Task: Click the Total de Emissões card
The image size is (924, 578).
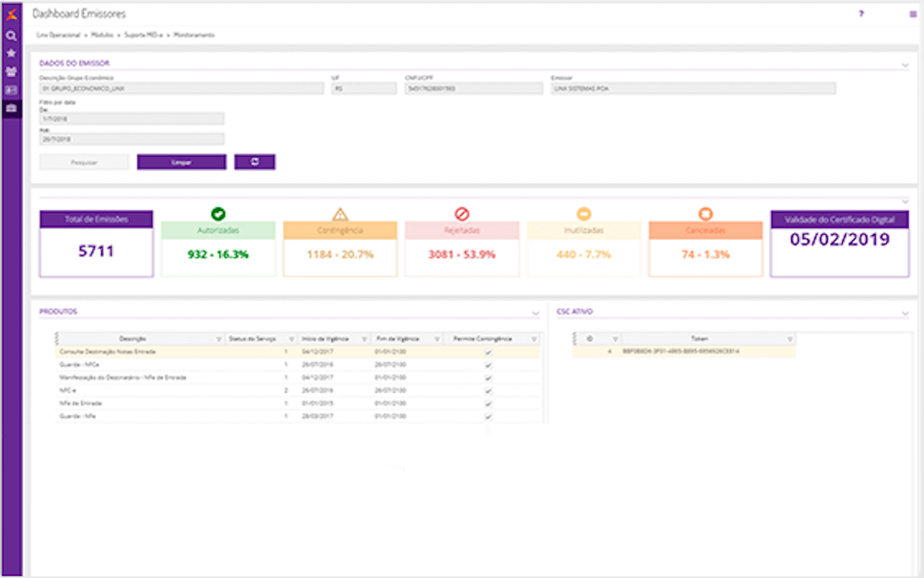Action: tap(96, 244)
